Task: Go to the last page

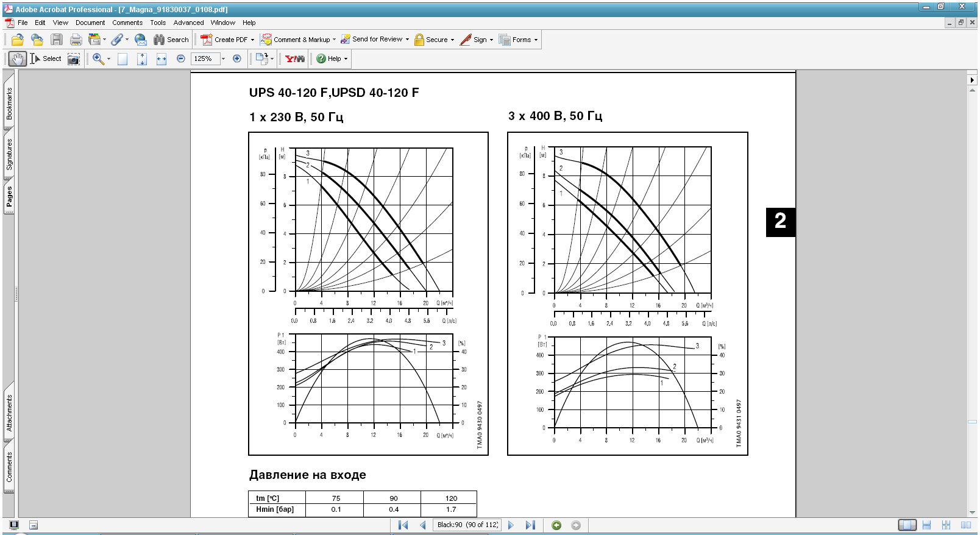Action: [530, 525]
